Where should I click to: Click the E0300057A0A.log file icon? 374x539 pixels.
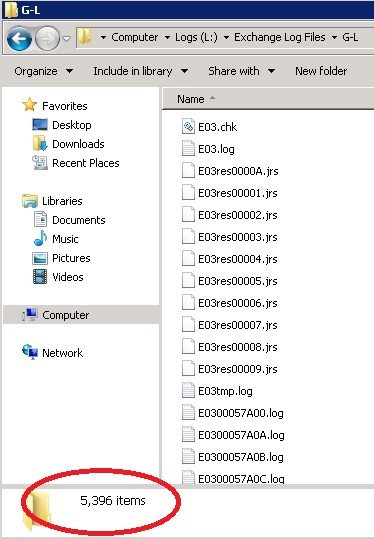[x=188, y=434]
